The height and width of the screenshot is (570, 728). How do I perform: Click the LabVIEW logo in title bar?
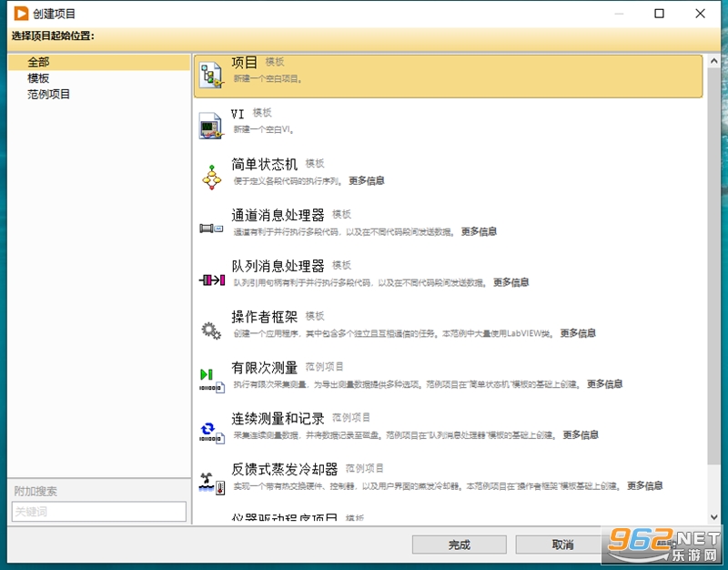[21, 14]
